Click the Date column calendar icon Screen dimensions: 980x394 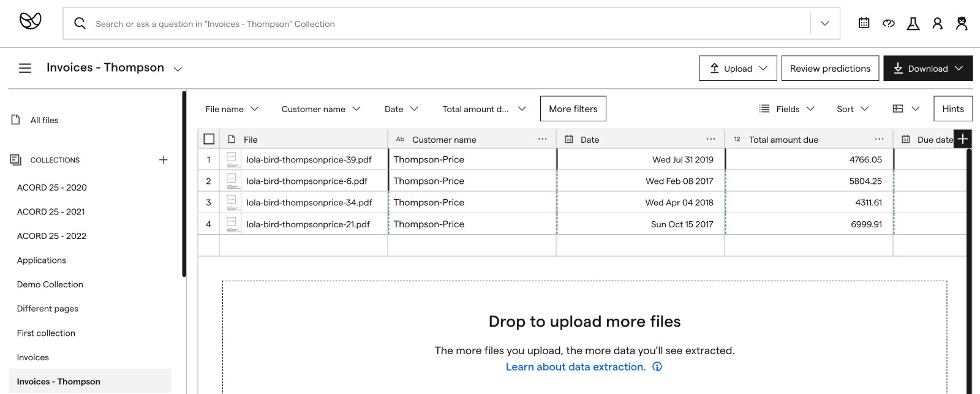(569, 139)
